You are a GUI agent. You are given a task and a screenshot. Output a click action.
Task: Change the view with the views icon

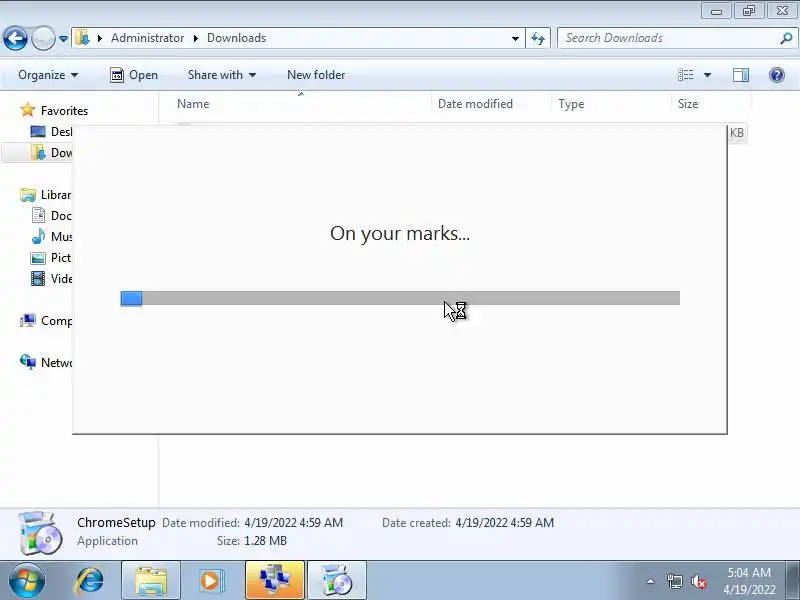686,75
